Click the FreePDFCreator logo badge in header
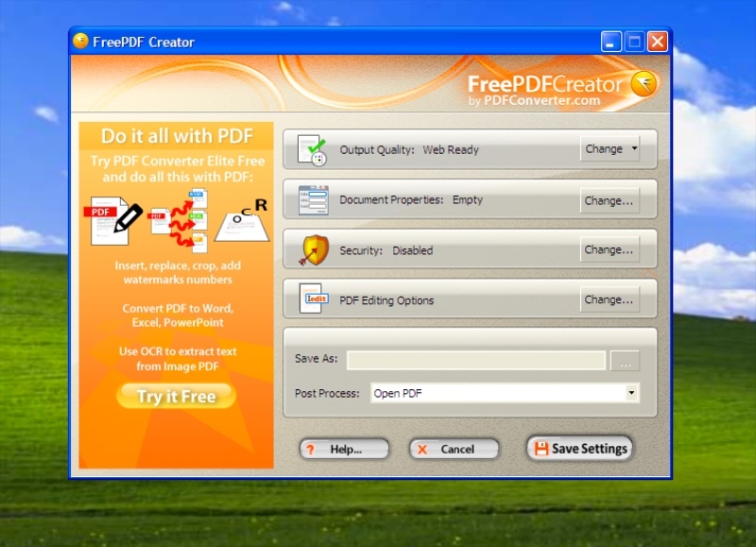The height and width of the screenshot is (547, 756). pos(644,84)
